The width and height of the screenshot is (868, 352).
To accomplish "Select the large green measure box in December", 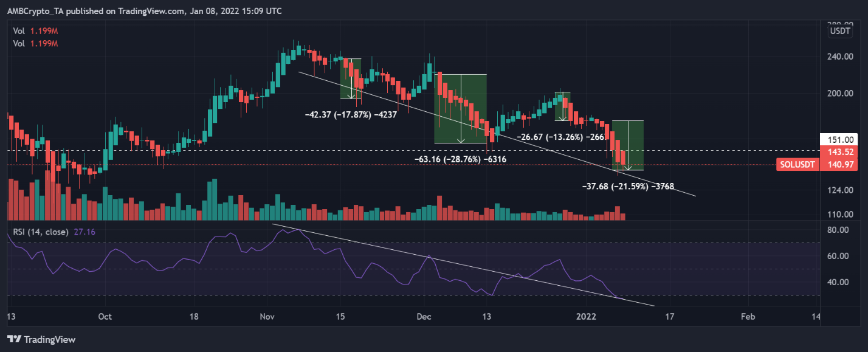I will click(460, 108).
